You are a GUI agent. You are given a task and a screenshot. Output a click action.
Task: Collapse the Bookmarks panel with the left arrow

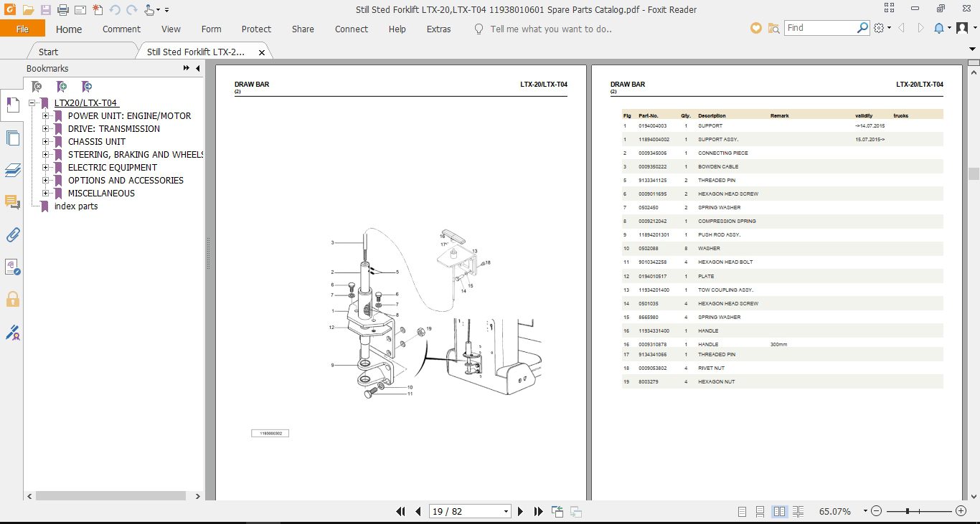point(198,69)
